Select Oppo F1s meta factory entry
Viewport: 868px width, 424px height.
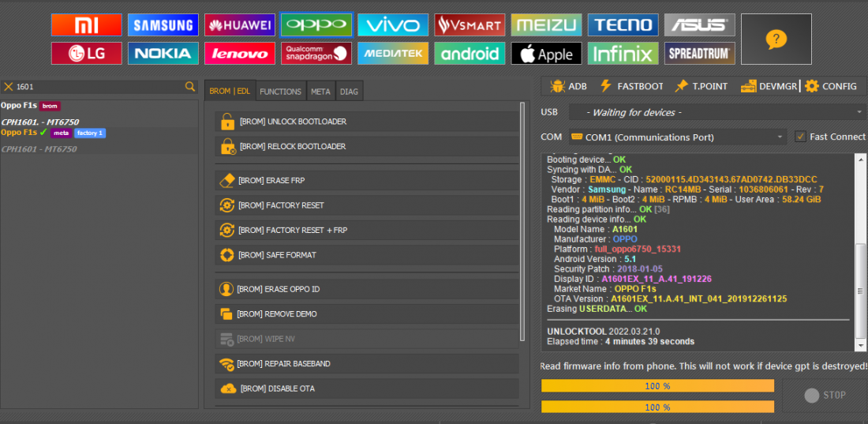[99, 141]
